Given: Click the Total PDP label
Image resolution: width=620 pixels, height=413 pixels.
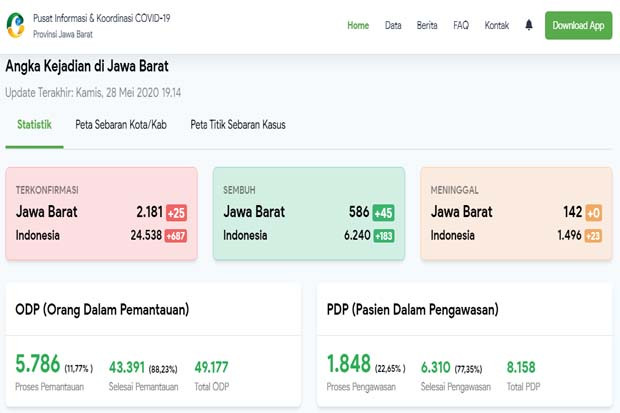Looking at the screenshot, I should 524,387.
